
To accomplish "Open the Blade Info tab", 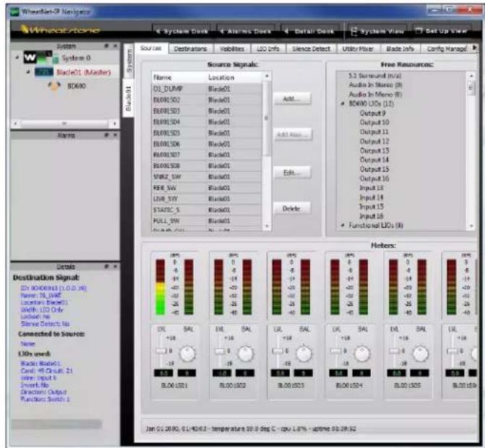I will (400, 49).
